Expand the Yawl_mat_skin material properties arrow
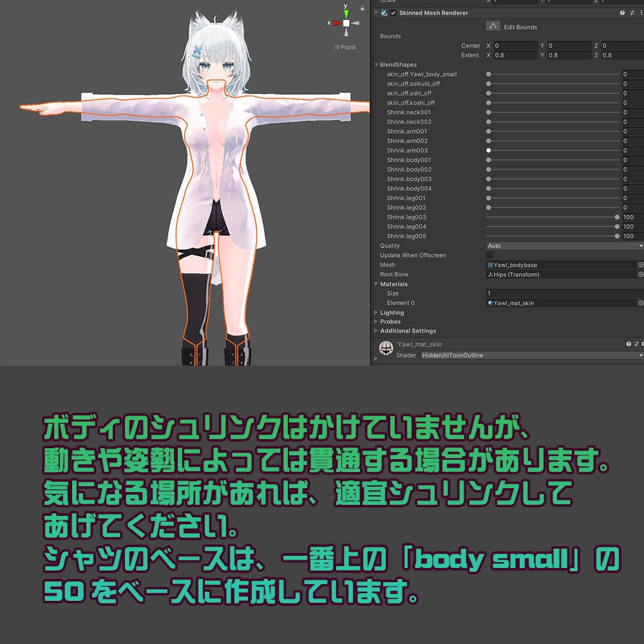This screenshot has width=644, height=644. [375, 359]
